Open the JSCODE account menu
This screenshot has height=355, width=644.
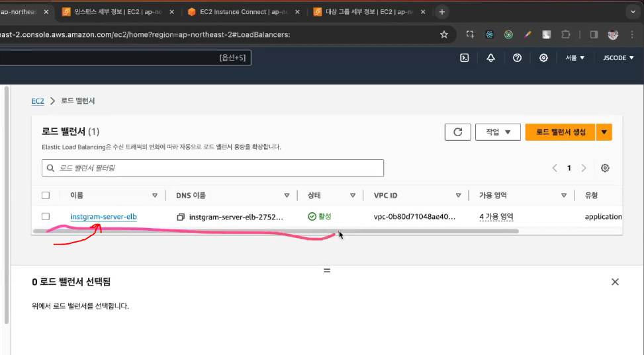pyautogui.click(x=618, y=58)
